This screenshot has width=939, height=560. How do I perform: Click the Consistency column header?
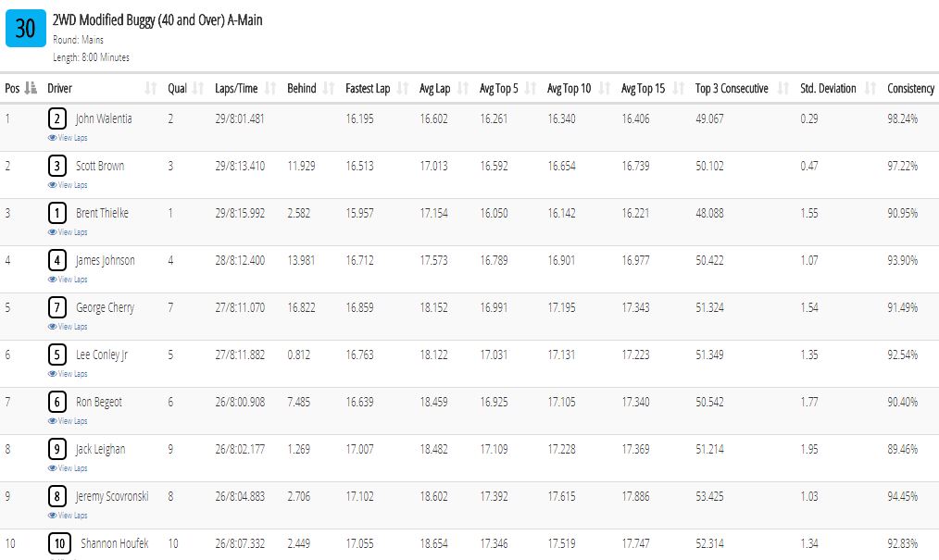coord(911,89)
